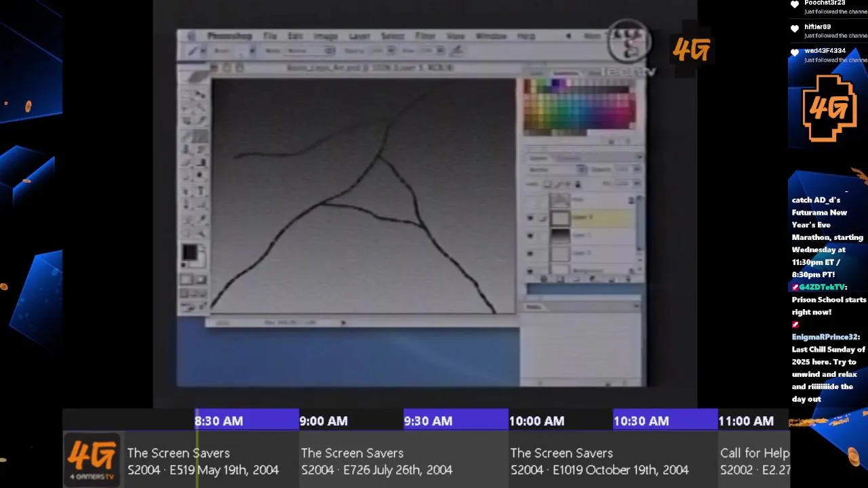Switch to the Layers tab
This screenshot has width=868, height=488.
[538, 158]
